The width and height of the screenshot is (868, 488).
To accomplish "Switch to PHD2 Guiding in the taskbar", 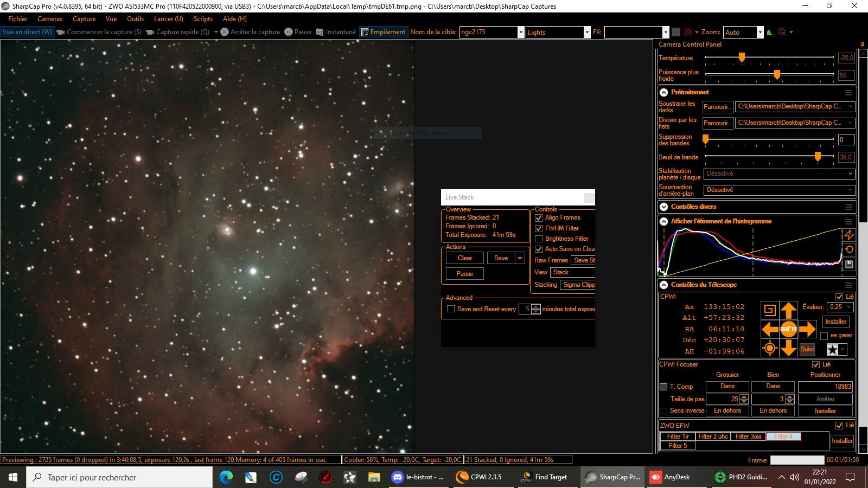I will point(741,477).
